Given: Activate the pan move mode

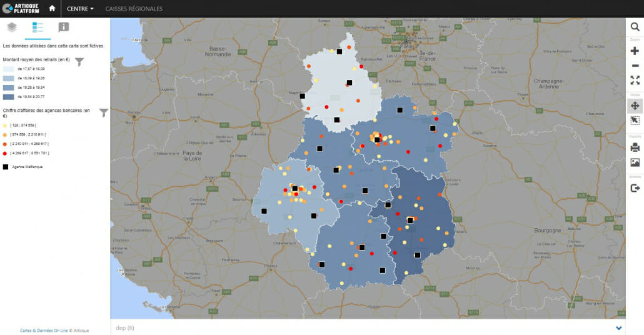Looking at the screenshot, I should tap(635, 106).
